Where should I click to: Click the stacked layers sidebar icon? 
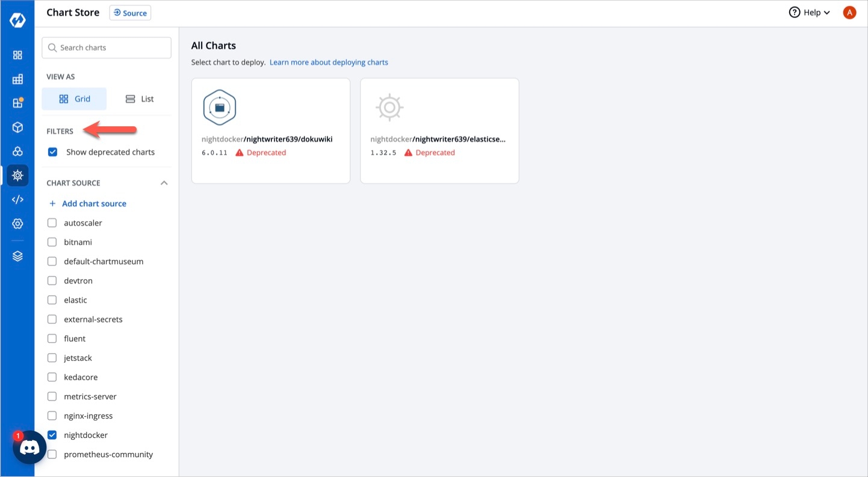coord(17,256)
